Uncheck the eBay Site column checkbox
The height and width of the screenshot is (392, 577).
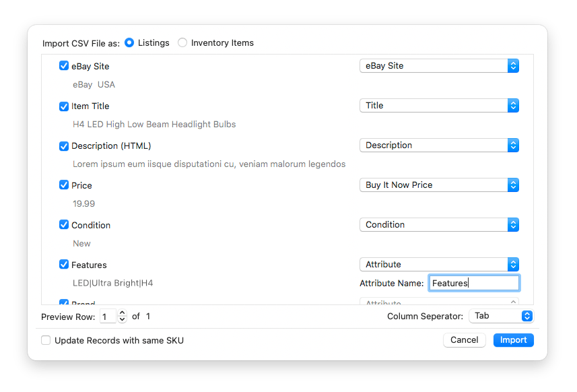[x=64, y=66]
